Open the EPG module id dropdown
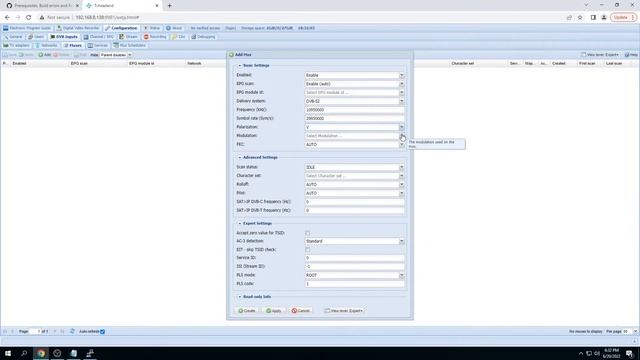Viewport: 640px width, 360px height. (402, 92)
